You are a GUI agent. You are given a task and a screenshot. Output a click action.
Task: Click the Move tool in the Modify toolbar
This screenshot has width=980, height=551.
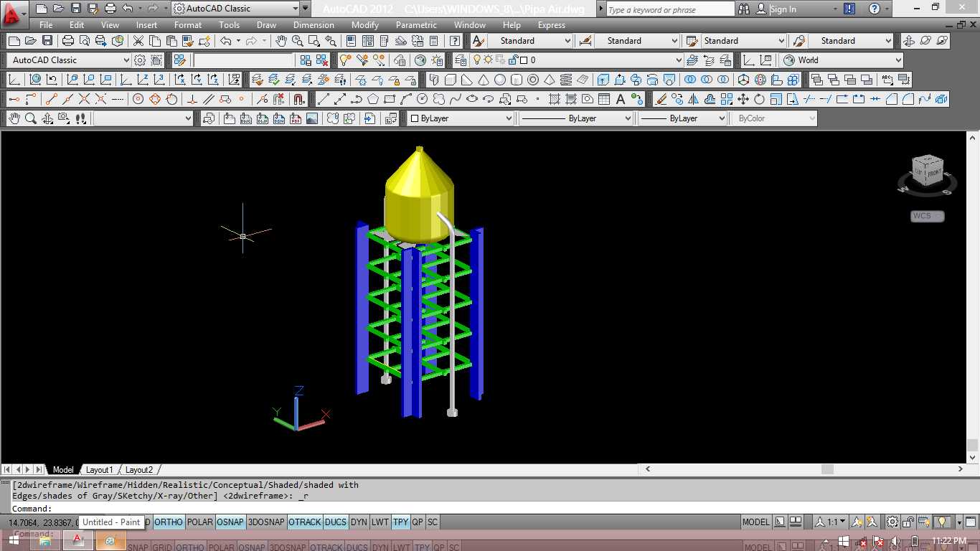click(x=743, y=99)
